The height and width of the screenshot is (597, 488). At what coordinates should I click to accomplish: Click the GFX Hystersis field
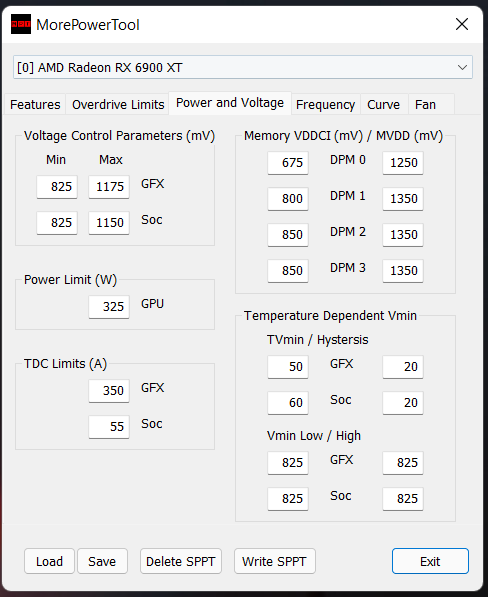(403, 367)
